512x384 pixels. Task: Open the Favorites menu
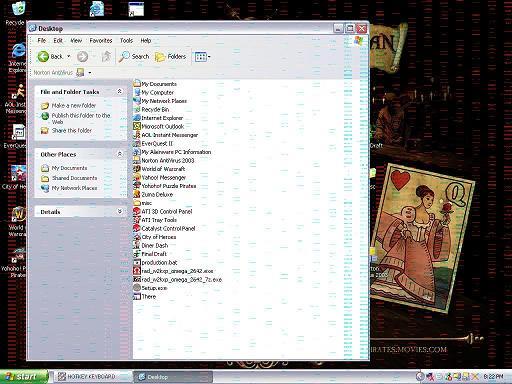(101, 40)
